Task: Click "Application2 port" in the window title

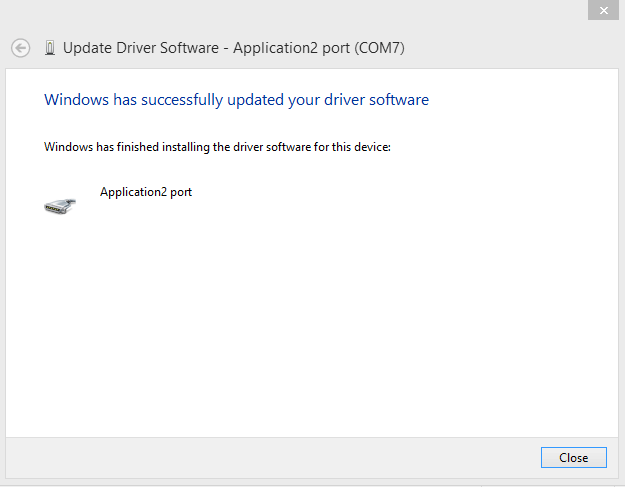Action: coord(291,48)
